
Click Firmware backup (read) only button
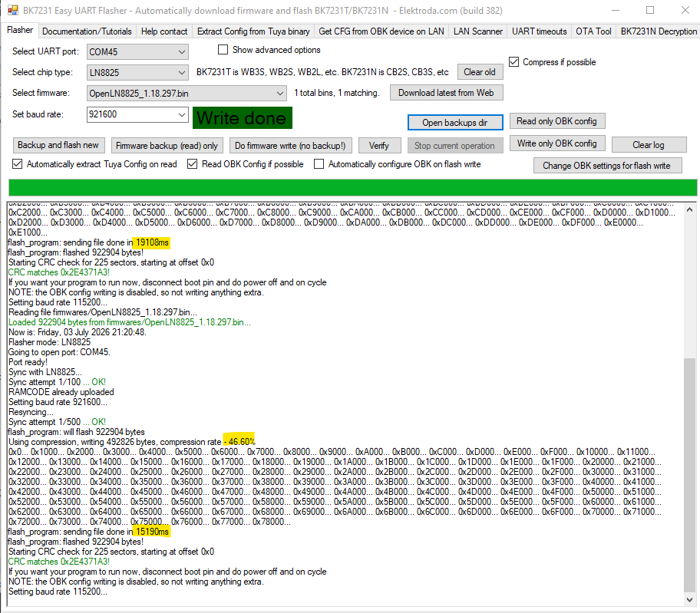click(167, 146)
